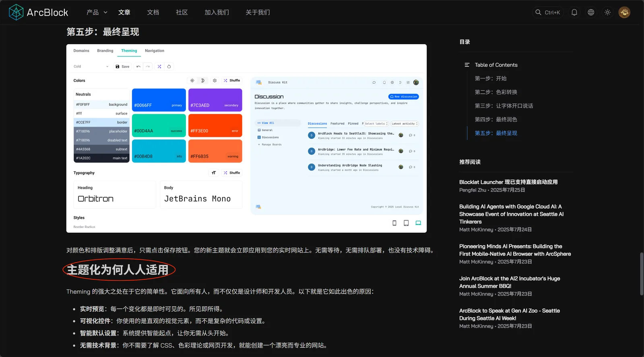This screenshot has height=357, width=644.
Task: Click the undo arrow icon beside Save
Action: (x=138, y=67)
